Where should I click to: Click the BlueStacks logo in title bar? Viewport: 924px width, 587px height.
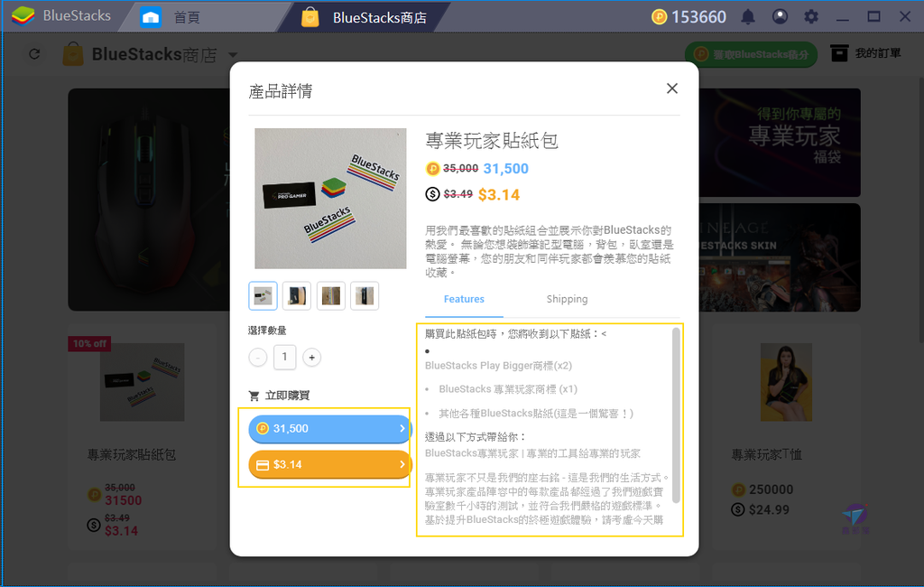click(x=23, y=16)
